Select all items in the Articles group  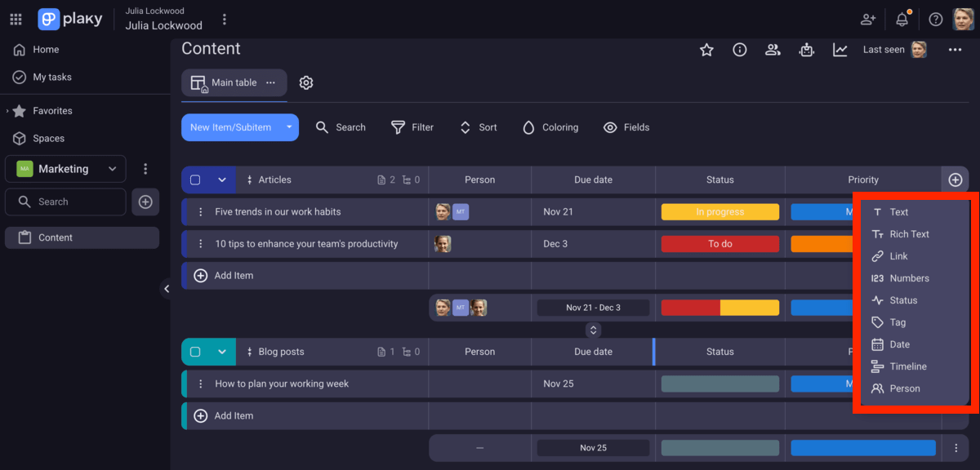(x=195, y=180)
